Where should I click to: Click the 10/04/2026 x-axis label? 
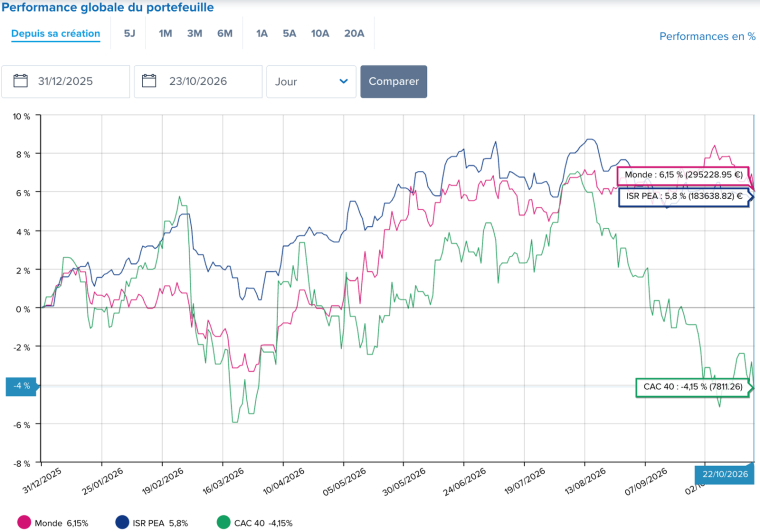[x=284, y=481]
